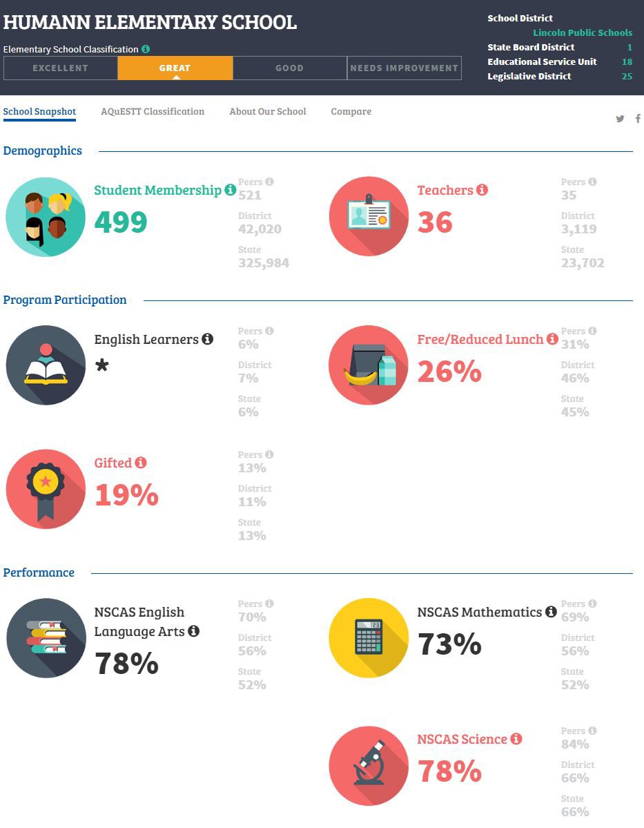644x828 pixels.
Task: Select the Compare tab
Action: (351, 112)
